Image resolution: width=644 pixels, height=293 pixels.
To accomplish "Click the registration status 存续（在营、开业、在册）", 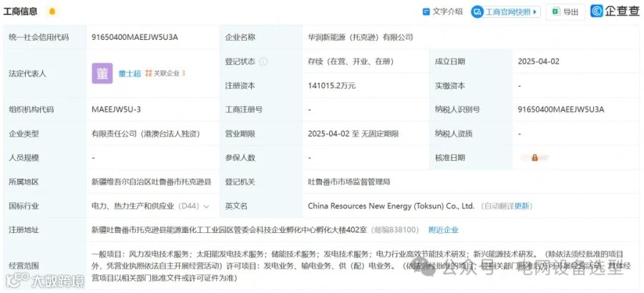I will click(351, 62).
